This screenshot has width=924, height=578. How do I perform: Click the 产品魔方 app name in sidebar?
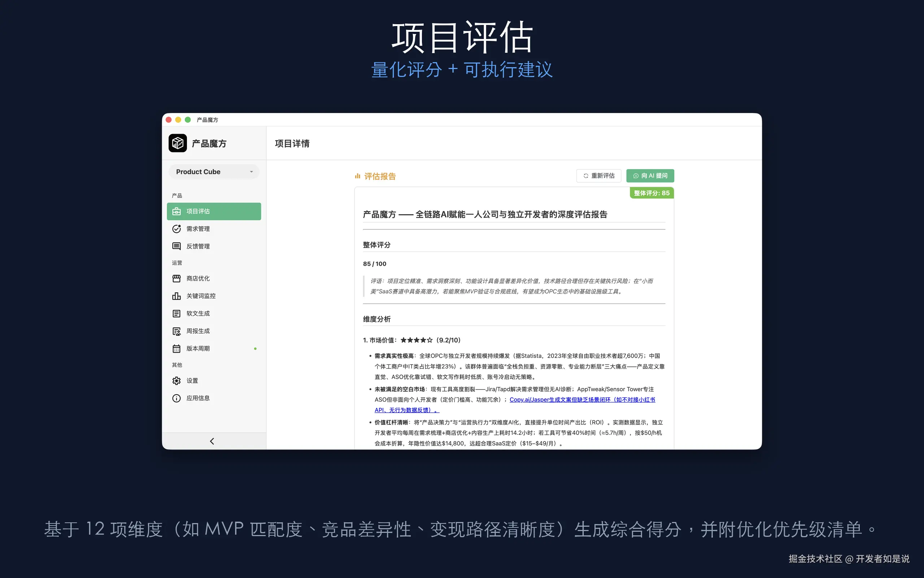(209, 143)
